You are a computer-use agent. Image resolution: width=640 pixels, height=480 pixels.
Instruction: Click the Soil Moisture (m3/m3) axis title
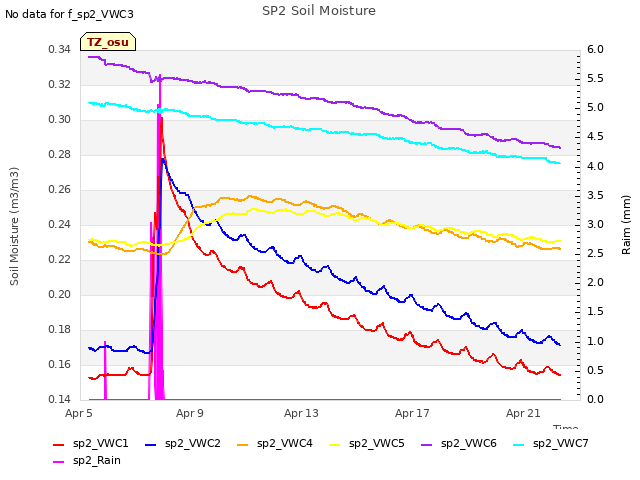14,226
